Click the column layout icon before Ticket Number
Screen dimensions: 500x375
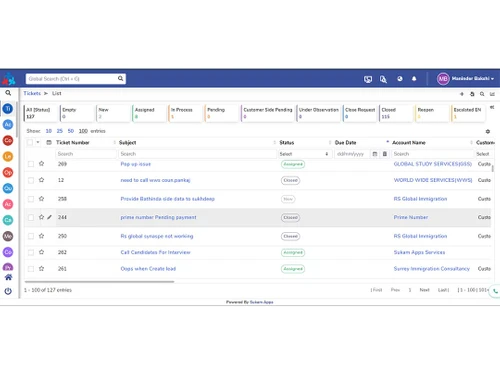click(x=49, y=142)
